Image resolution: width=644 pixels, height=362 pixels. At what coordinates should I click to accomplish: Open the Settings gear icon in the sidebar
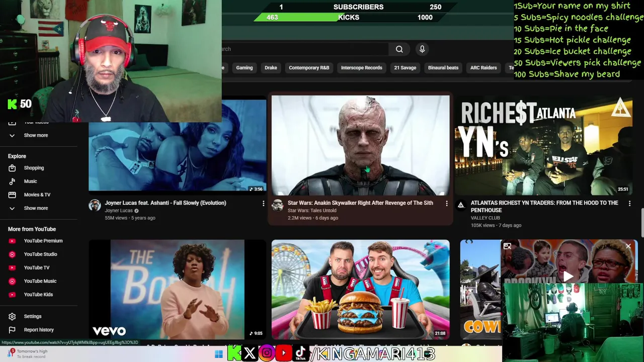click(12, 316)
